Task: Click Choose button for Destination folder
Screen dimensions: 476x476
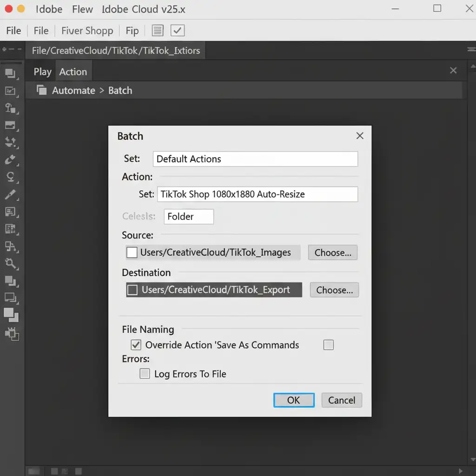Action: pos(334,290)
